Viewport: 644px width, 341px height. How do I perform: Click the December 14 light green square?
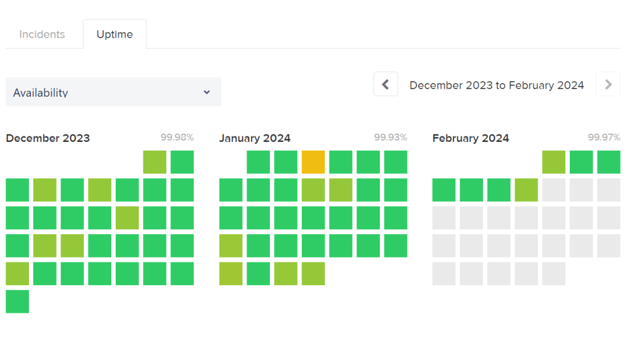(127, 218)
